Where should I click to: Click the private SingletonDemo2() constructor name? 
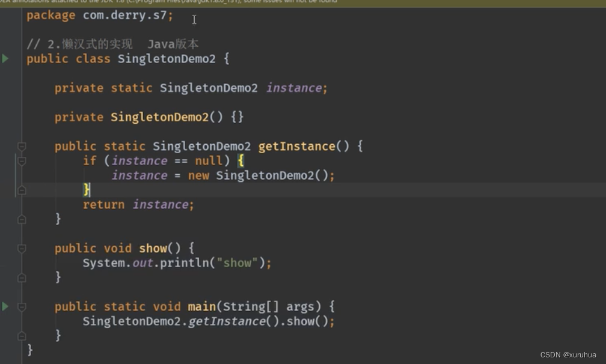point(160,117)
